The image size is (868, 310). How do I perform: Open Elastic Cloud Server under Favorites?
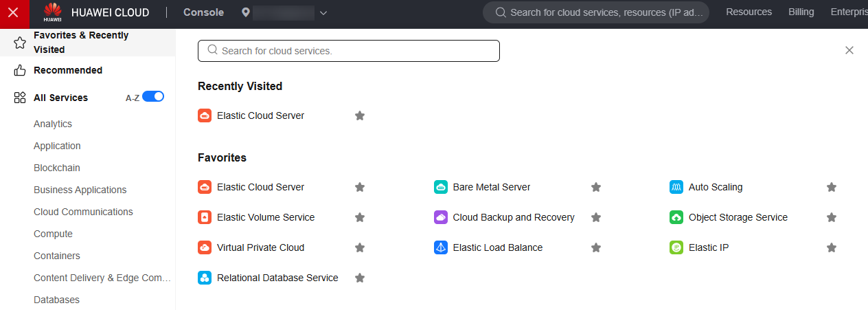pos(260,187)
